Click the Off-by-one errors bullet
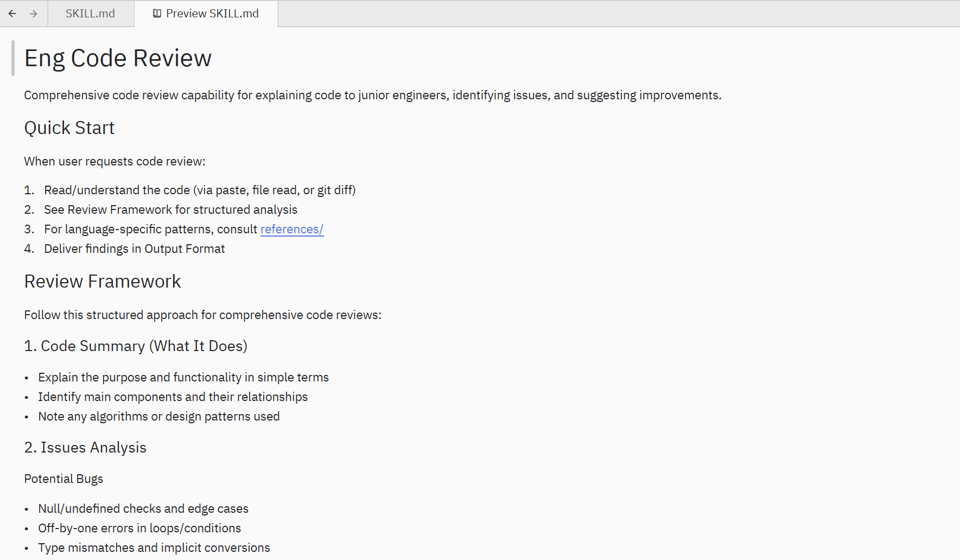This screenshot has height=560, width=960. click(139, 528)
